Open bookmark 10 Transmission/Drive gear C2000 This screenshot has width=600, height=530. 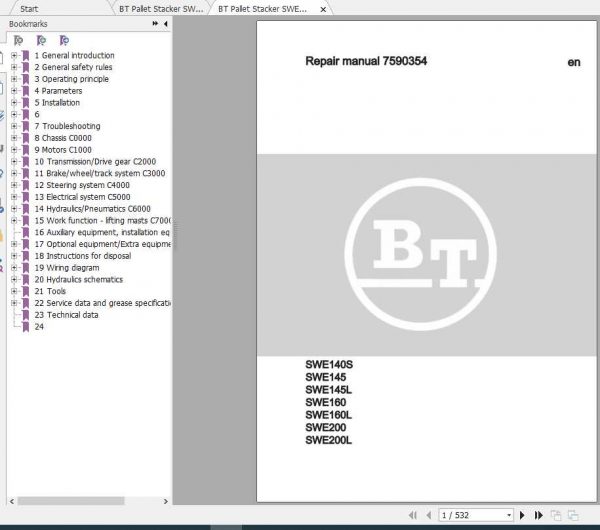click(95, 161)
